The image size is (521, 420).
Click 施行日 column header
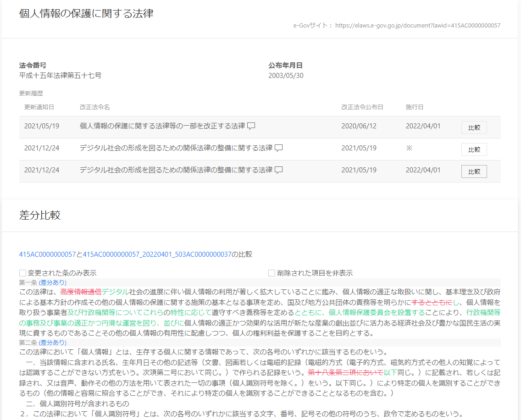pos(414,107)
